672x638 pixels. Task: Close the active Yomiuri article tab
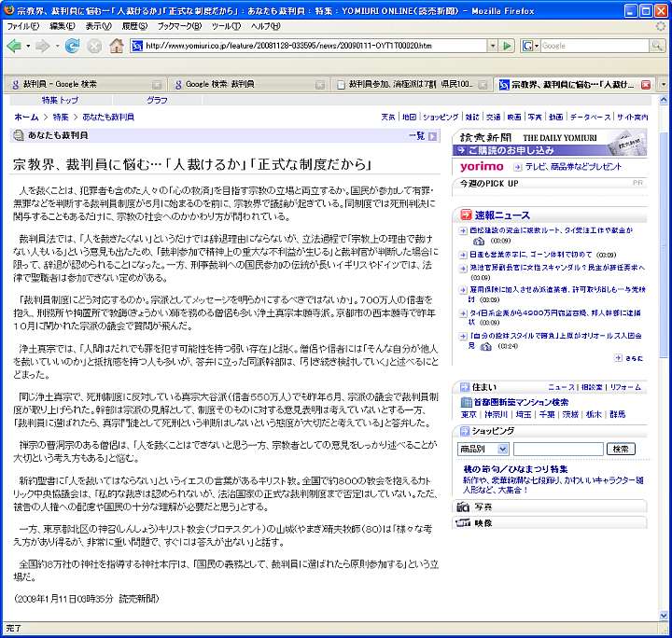(646, 84)
